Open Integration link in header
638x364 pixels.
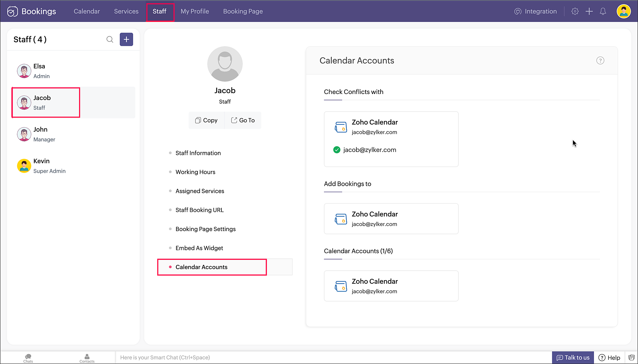point(536,11)
